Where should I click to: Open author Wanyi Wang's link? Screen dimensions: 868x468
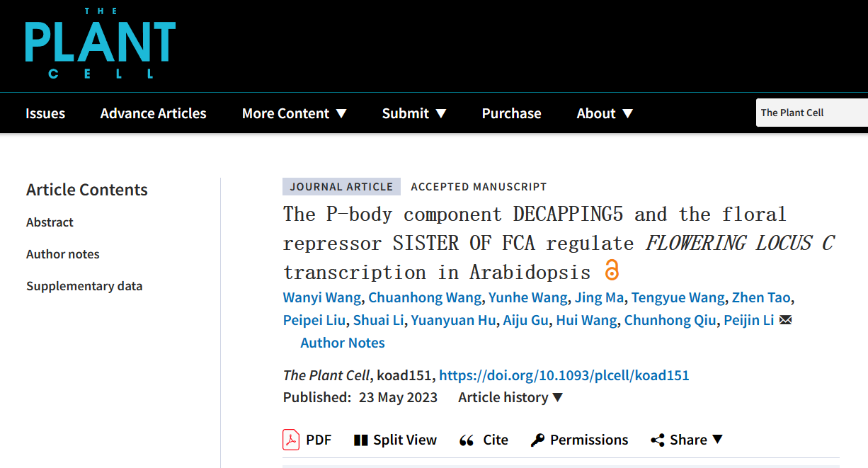321,297
